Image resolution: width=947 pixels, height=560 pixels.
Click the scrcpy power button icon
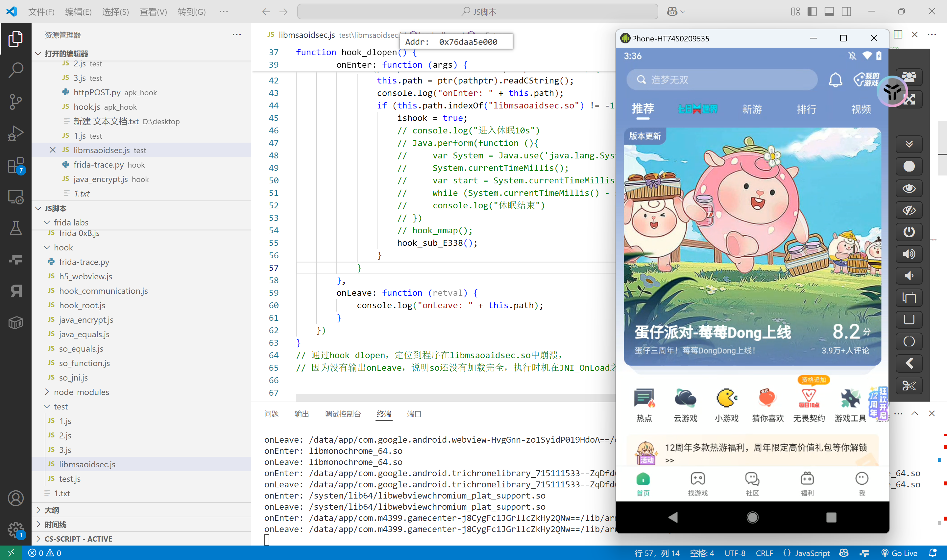point(909,232)
